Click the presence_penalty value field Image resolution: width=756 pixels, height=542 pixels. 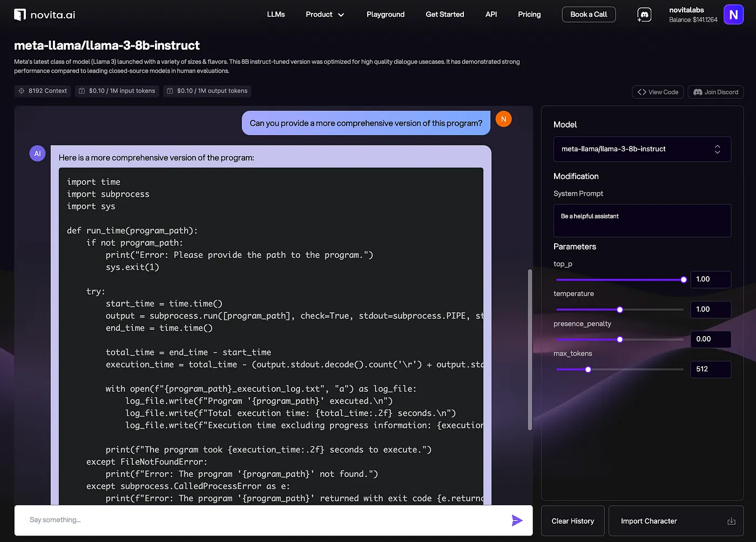coord(711,339)
